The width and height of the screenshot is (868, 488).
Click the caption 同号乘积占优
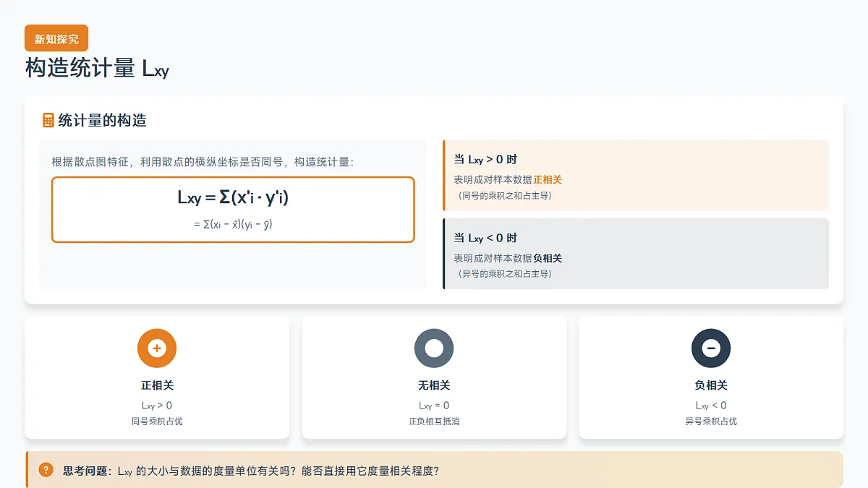[x=157, y=421]
